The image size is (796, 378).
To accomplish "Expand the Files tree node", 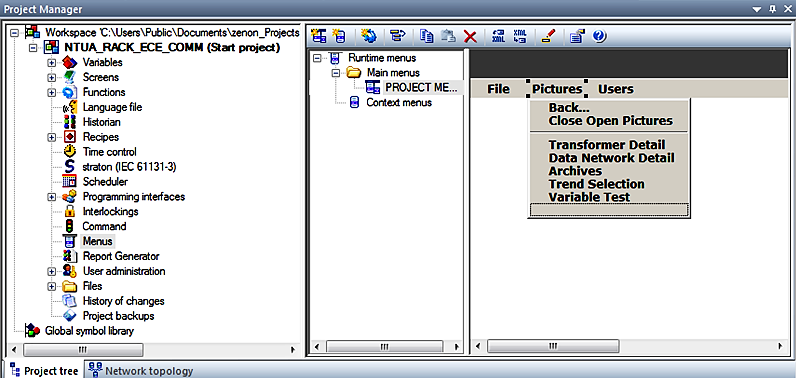I will point(51,287).
